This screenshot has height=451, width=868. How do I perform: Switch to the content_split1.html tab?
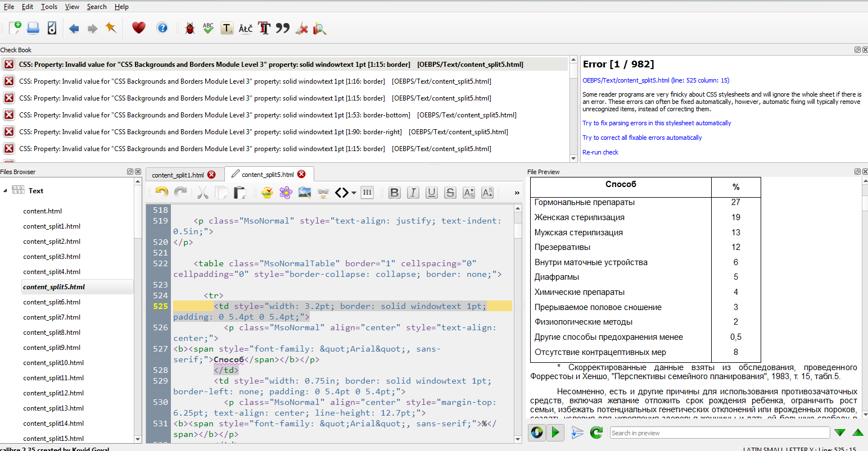(178, 175)
